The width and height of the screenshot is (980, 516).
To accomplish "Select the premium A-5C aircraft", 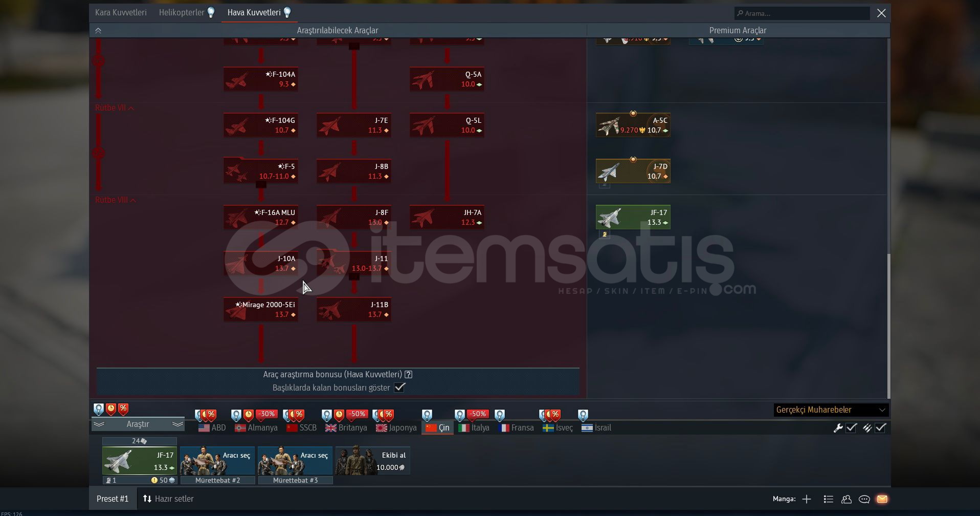I will click(633, 125).
